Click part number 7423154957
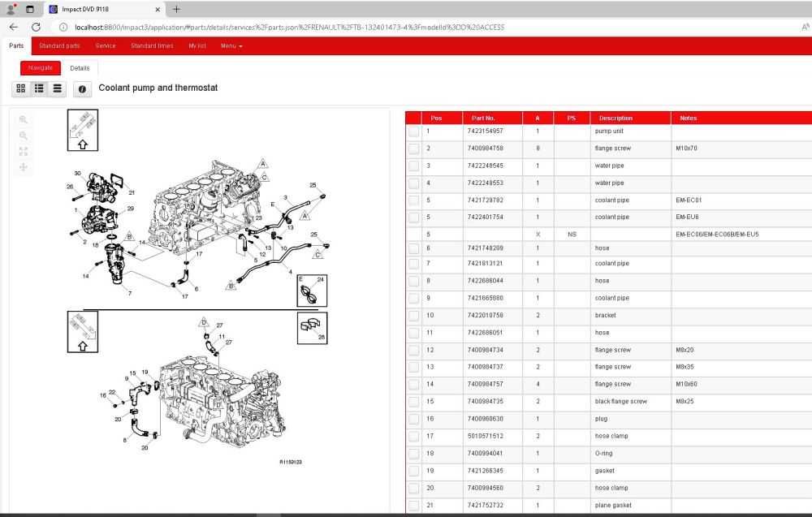Image resolution: width=812 pixels, height=517 pixels. point(486,131)
